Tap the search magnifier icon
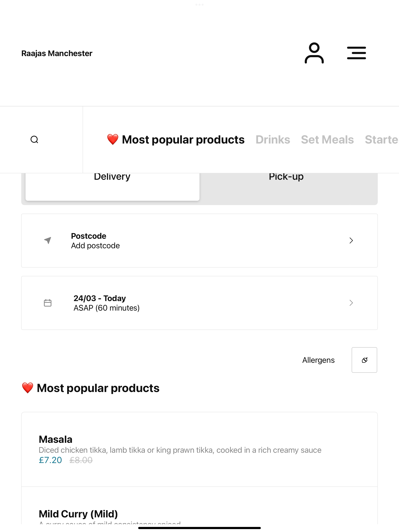This screenshot has width=399, height=532. 34,139
